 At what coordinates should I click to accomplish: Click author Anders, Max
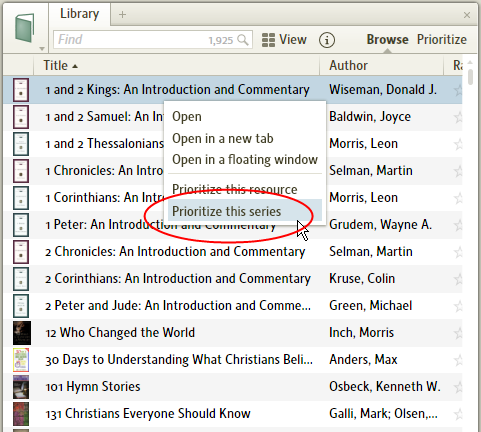363,360
